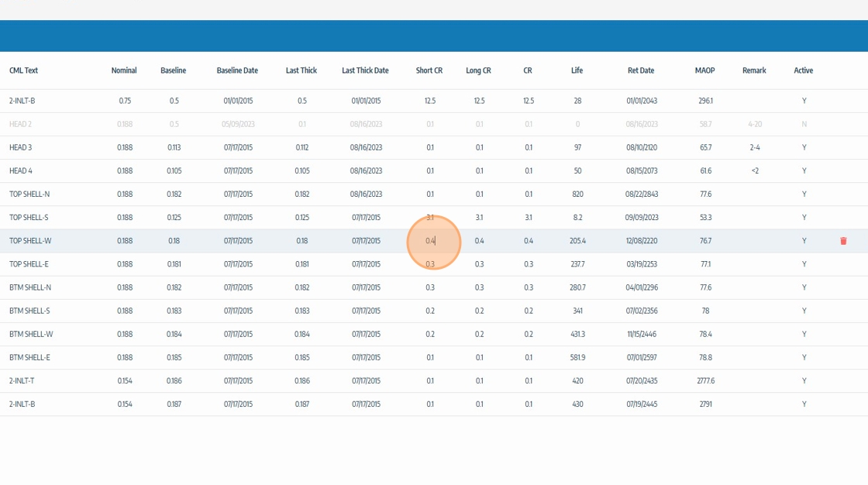This screenshot has width=868, height=485.
Task: Click Ret Date 09/09/2023 for TOP SHELL-S
Action: point(642,217)
